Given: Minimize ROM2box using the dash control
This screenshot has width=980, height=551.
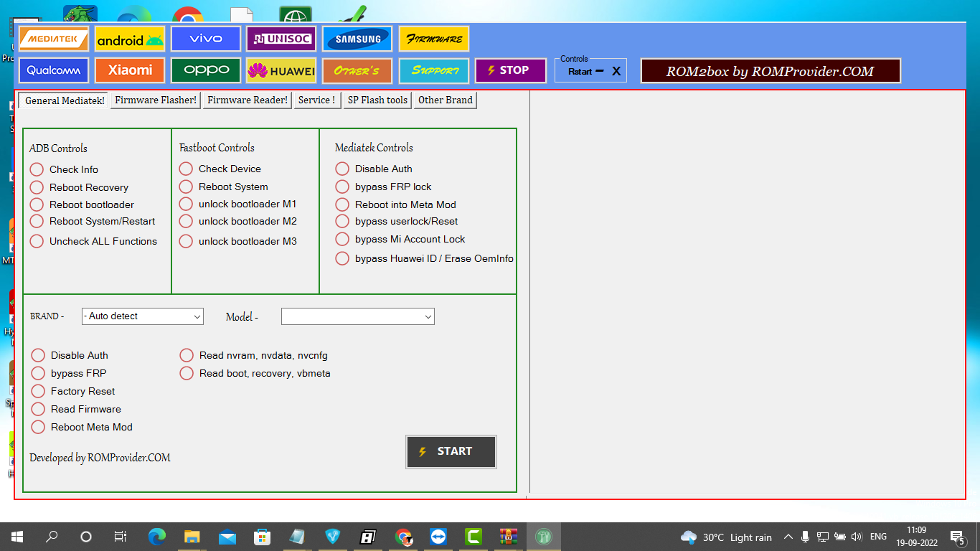Looking at the screenshot, I should click(600, 71).
